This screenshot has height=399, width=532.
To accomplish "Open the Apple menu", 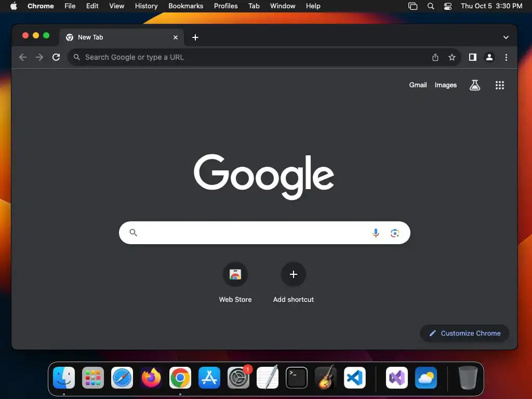I will (x=14, y=6).
